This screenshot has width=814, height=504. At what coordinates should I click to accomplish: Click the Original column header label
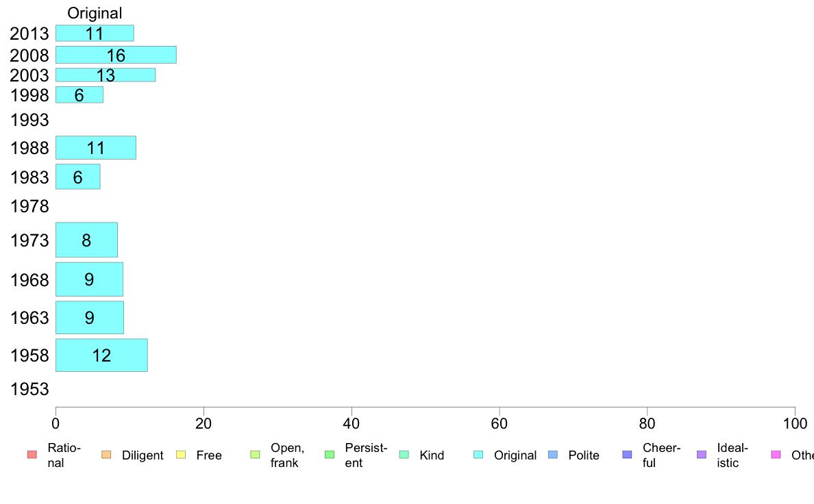coord(95,13)
